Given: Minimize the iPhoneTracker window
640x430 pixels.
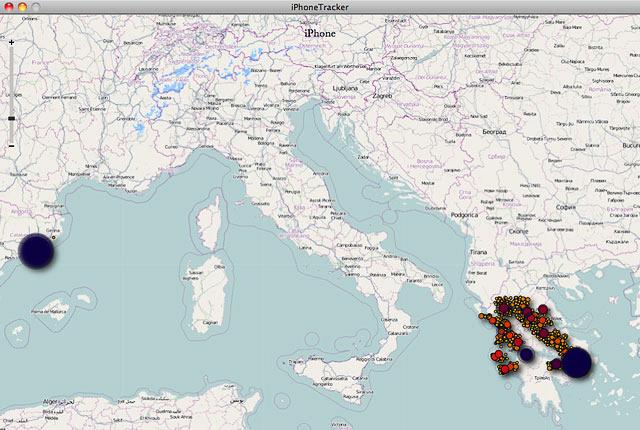Looking at the screenshot, I should pyautogui.click(x=22, y=7).
